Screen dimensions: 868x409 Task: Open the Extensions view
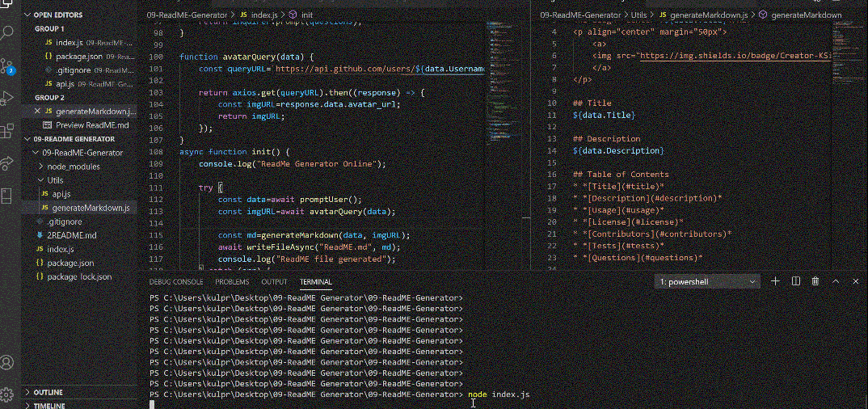pos(7,131)
